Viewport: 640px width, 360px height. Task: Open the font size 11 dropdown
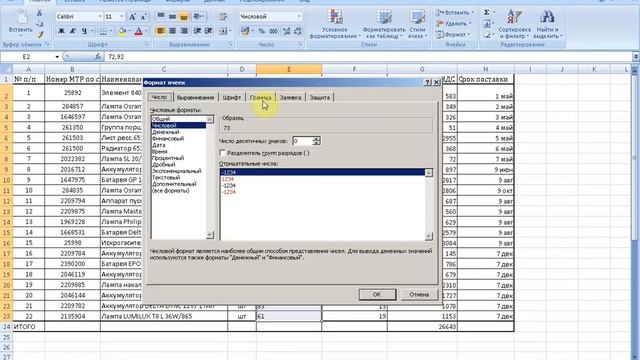click(x=122, y=17)
